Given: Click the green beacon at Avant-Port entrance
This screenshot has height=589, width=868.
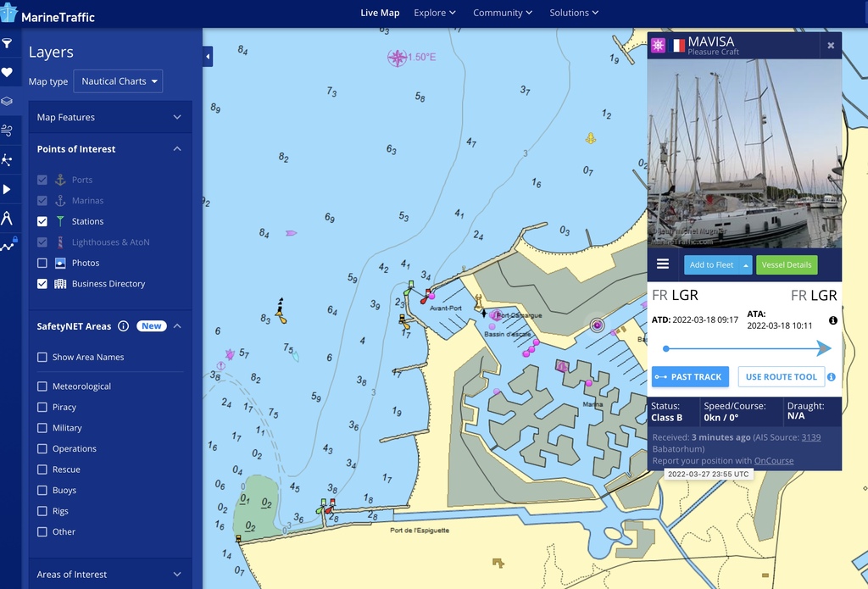Looking at the screenshot, I should click(409, 288).
